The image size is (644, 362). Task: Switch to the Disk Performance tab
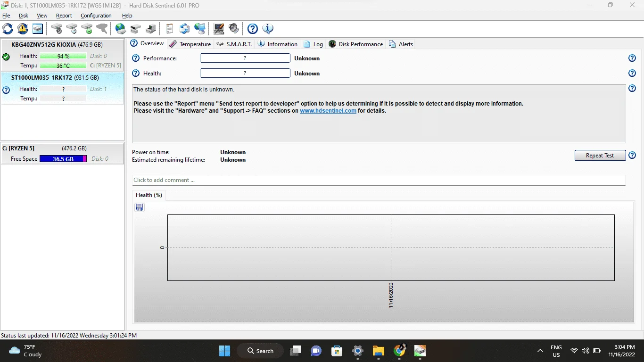355,44
